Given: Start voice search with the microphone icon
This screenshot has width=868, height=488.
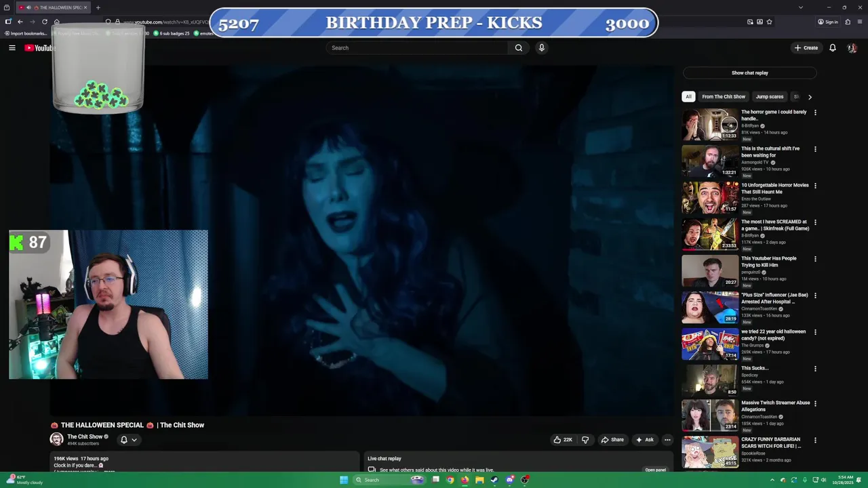Looking at the screenshot, I should pyautogui.click(x=541, y=47).
